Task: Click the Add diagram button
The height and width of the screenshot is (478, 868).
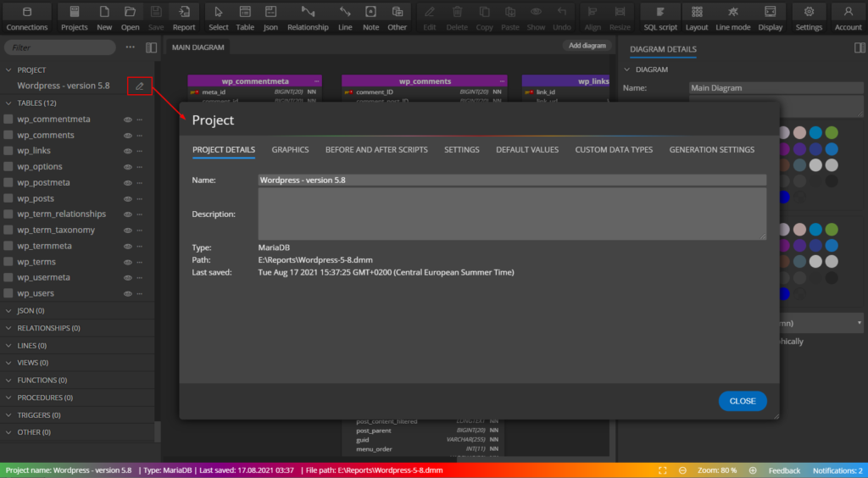Action: tap(587, 46)
